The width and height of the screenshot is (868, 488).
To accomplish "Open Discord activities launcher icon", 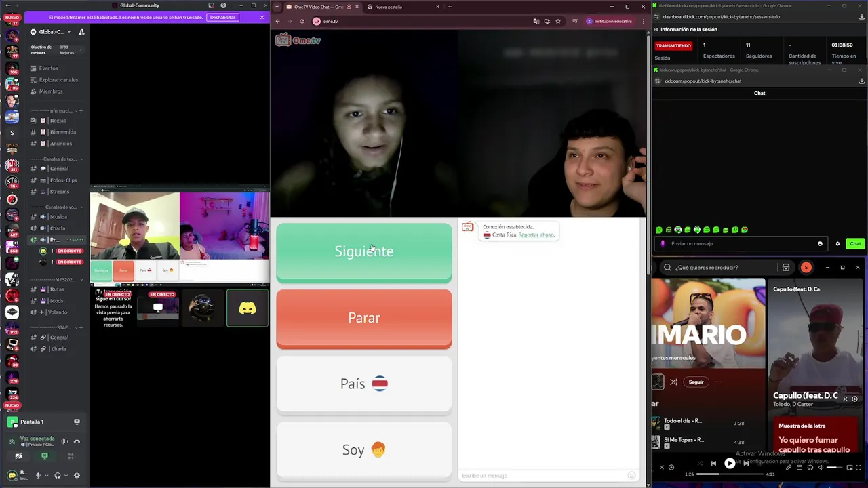I will point(71,456).
